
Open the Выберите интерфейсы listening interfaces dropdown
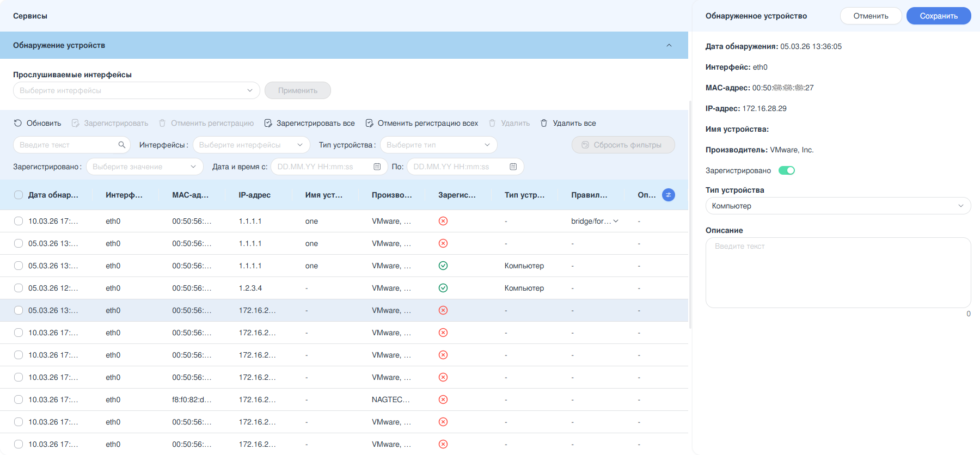coord(136,90)
